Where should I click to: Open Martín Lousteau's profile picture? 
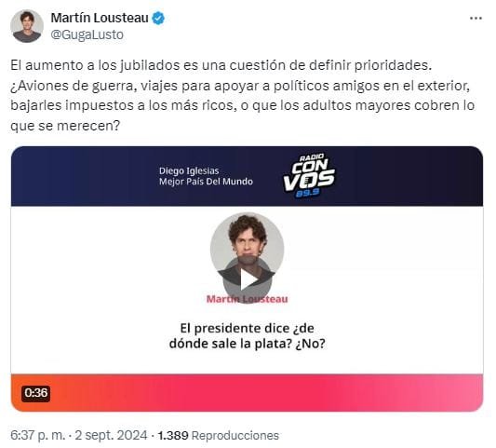(27, 26)
